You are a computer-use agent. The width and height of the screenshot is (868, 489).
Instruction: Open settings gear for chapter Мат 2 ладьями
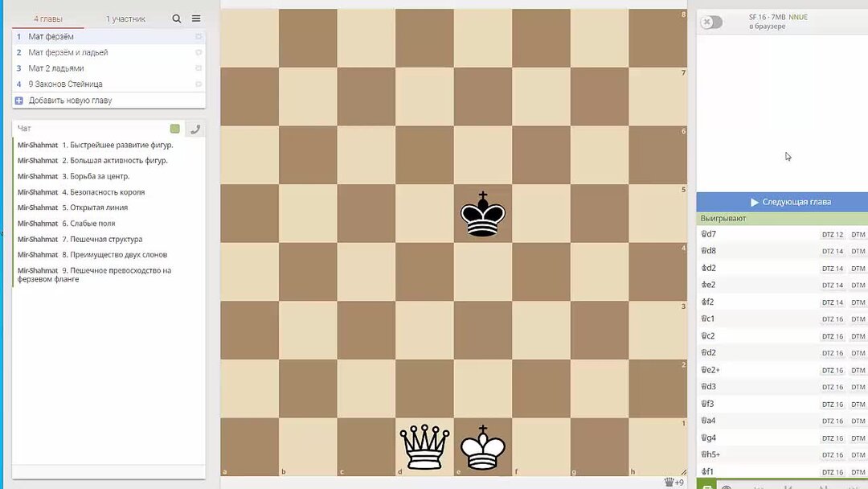pyautogui.click(x=199, y=68)
